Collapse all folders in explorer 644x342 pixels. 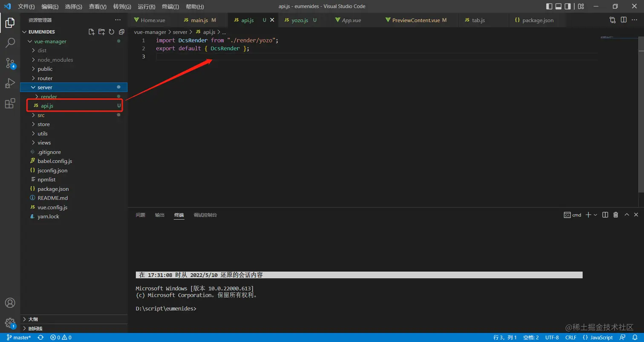click(x=121, y=32)
